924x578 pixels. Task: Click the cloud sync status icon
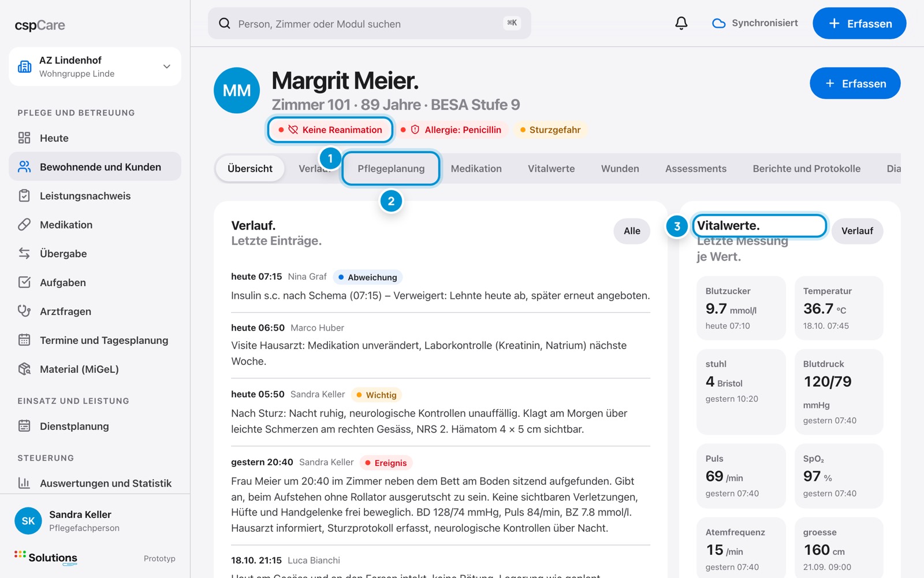tap(718, 23)
